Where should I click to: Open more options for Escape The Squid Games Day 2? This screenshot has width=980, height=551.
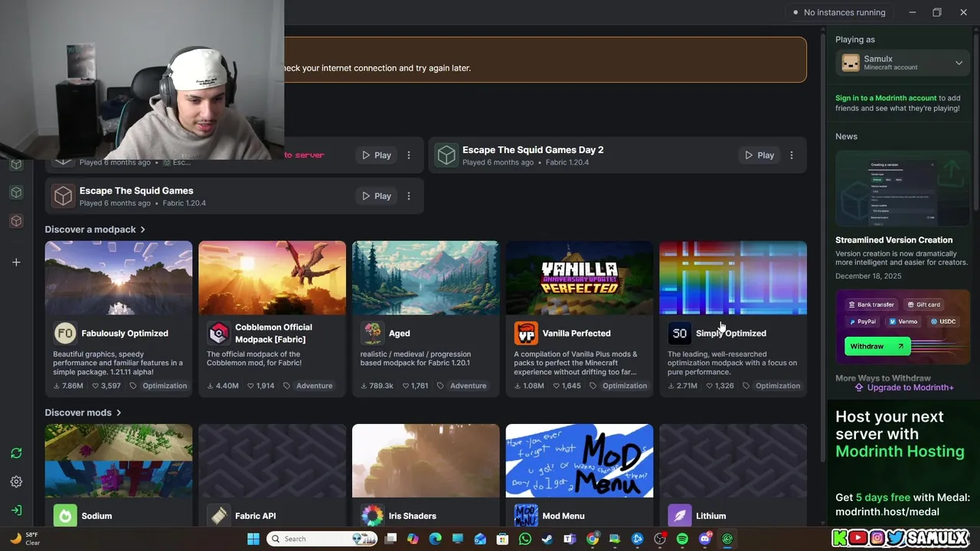coord(792,155)
